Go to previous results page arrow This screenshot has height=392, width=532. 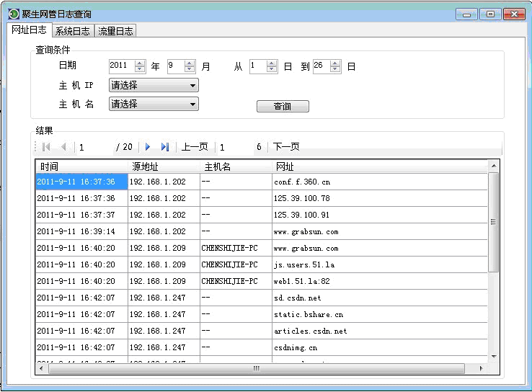(x=63, y=147)
